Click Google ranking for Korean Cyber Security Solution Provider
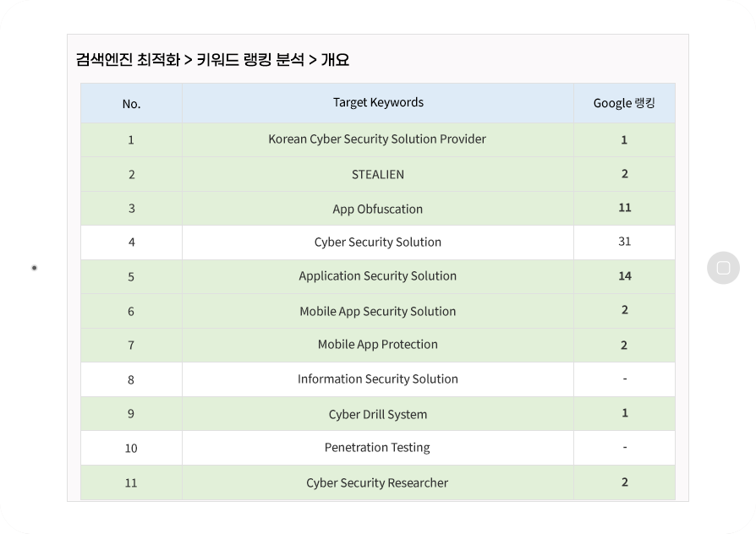The image size is (756, 534). tap(624, 139)
